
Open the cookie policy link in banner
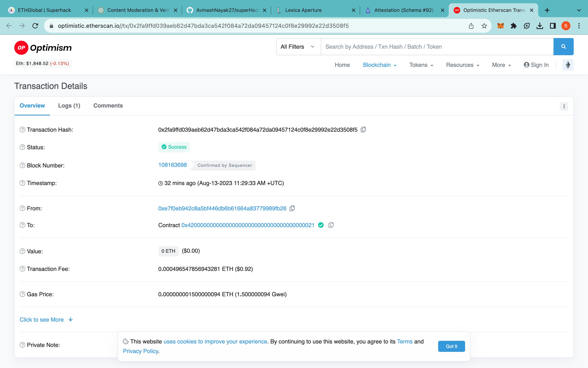[215, 341]
